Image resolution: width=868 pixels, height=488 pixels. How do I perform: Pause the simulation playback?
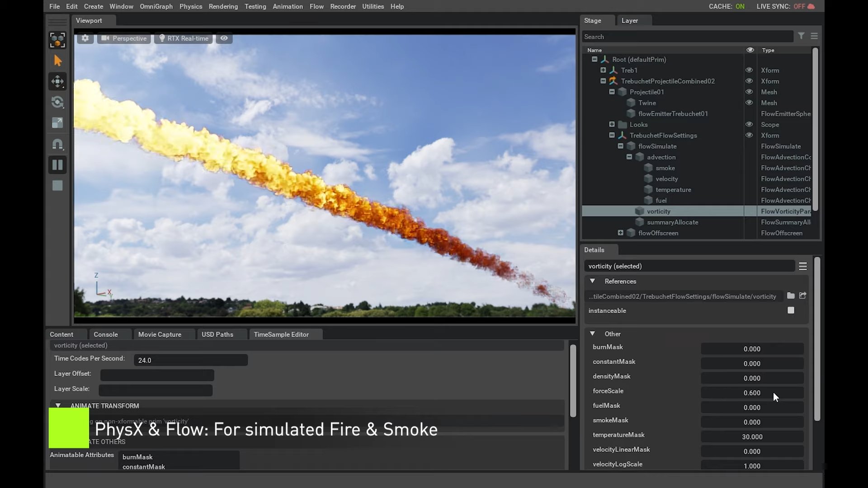(x=57, y=165)
